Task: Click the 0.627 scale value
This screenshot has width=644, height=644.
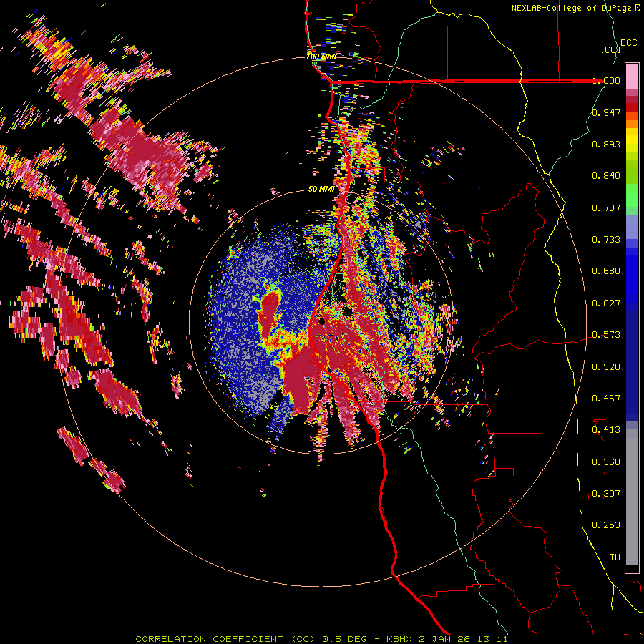Action: pos(606,303)
